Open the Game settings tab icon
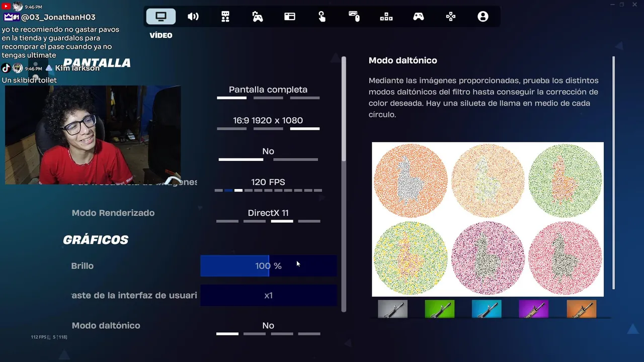Image resolution: width=644 pixels, height=362 pixels. 225,17
